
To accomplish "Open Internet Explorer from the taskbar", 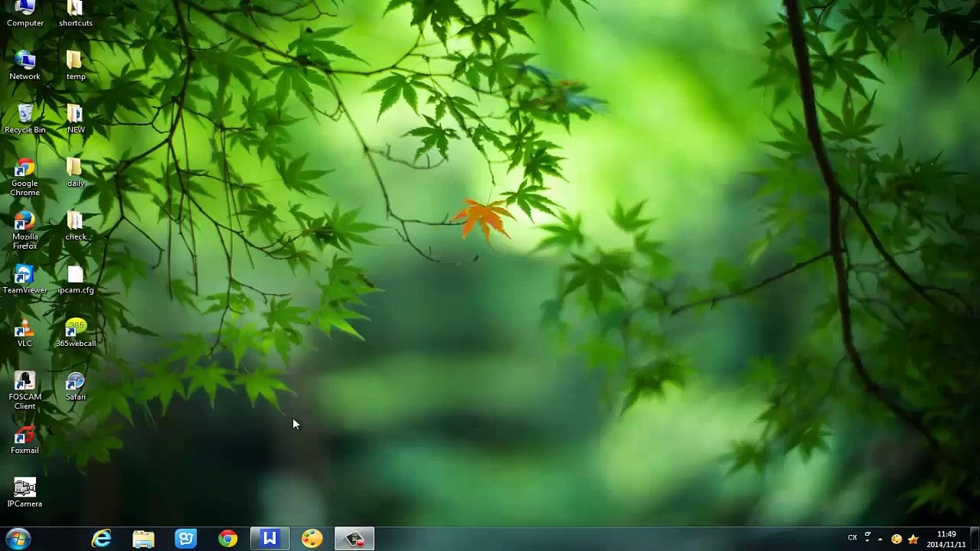I will point(102,539).
